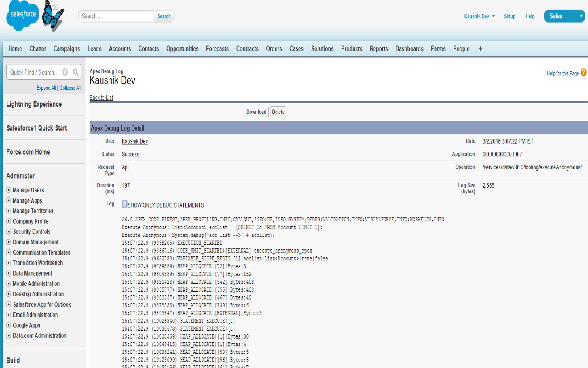Click the Back to List link
This screenshot has width=588, height=368.
(x=101, y=98)
